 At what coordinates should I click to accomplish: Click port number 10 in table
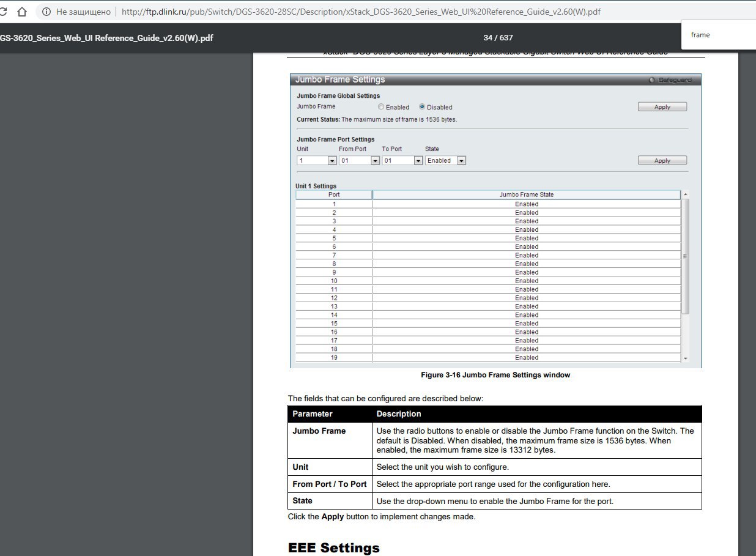[x=334, y=281]
